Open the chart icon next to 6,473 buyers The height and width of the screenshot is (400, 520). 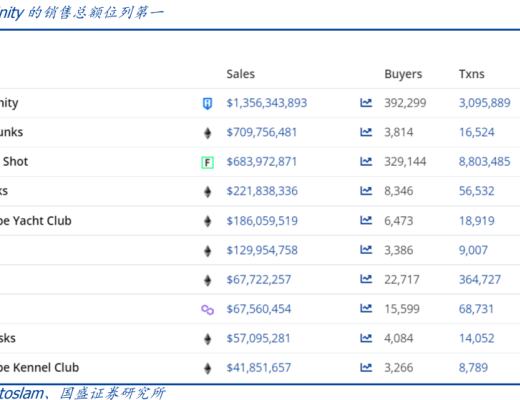click(366, 220)
